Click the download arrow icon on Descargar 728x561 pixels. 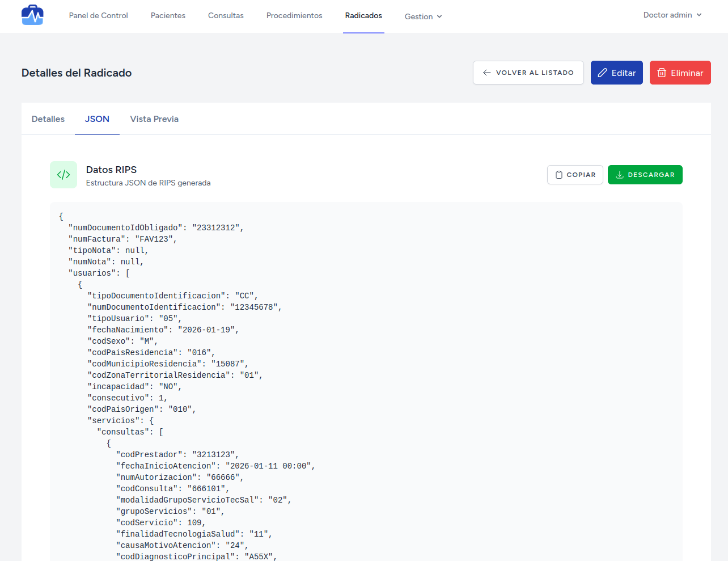[x=619, y=175]
